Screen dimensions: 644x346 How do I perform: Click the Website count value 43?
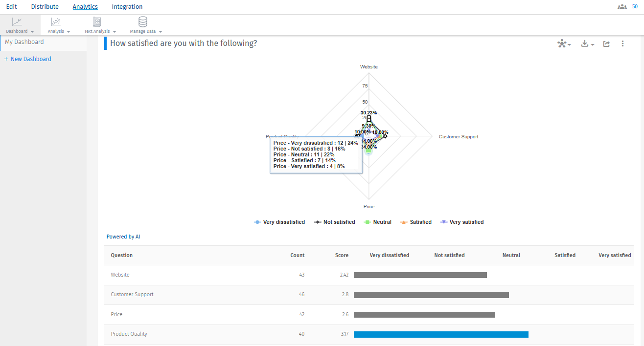301,275
